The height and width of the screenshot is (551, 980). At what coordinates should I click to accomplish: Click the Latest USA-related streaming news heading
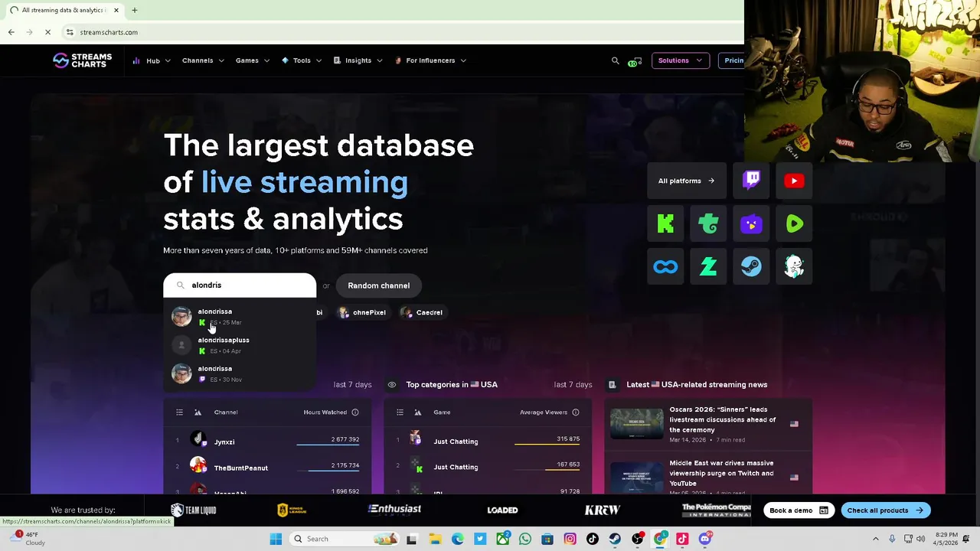(697, 385)
